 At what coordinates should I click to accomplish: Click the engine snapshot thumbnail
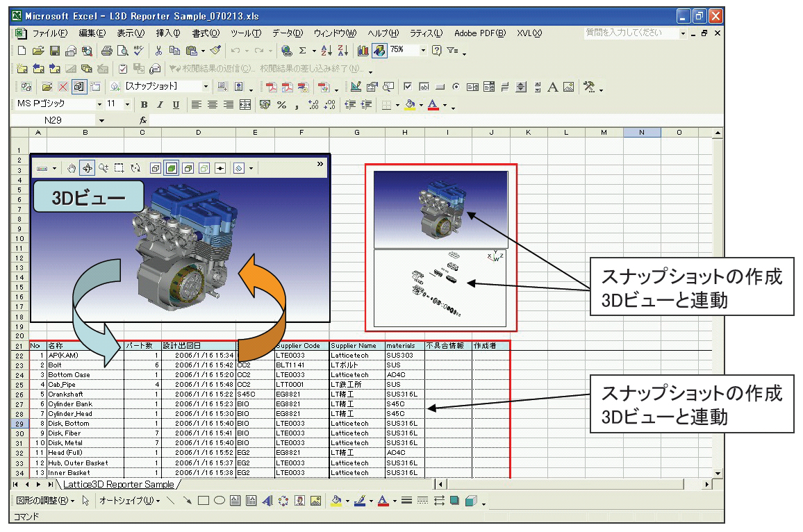pyautogui.click(x=440, y=210)
